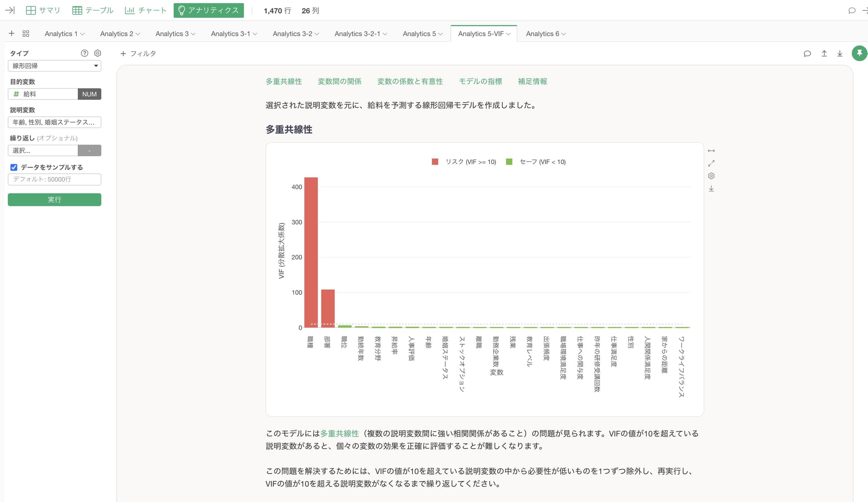Click the dash button next to repeat selector

(x=90, y=151)
